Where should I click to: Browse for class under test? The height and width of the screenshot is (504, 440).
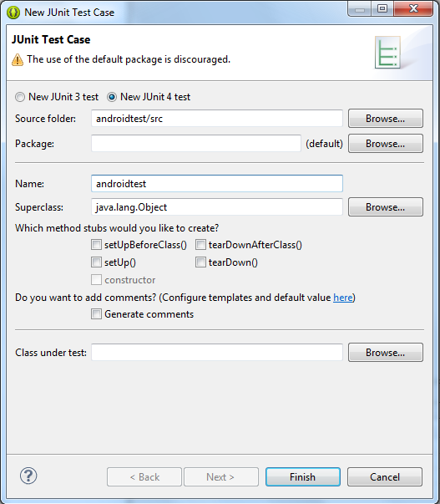(386, 352)
